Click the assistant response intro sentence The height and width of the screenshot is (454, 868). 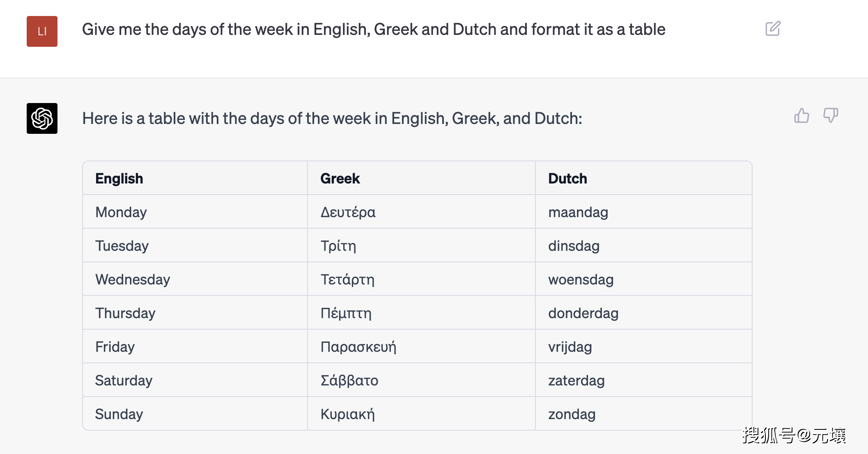click(x=332, y=118)
